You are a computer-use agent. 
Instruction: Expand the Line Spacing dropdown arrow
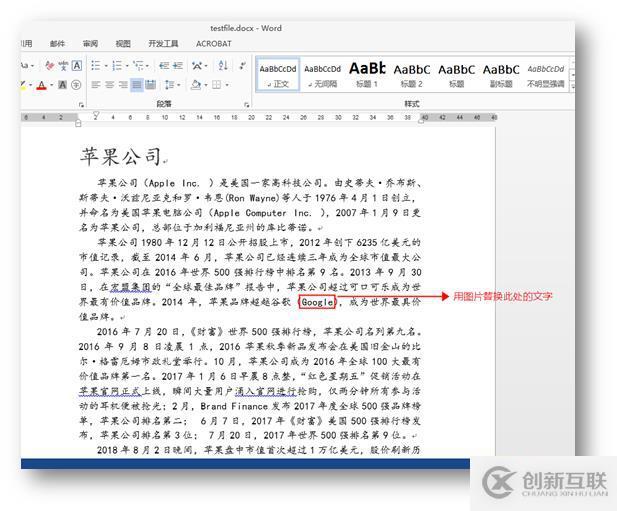pyautogui.click(x=179, y=85)
